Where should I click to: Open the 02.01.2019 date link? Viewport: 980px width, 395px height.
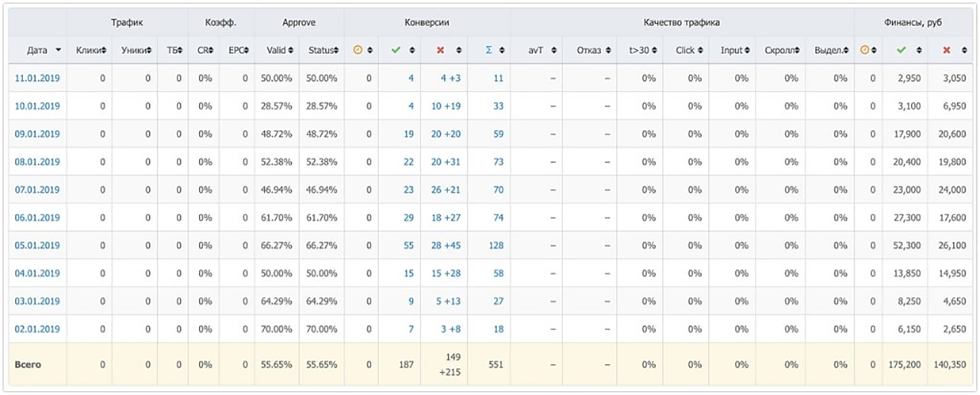tap(37, 329)
